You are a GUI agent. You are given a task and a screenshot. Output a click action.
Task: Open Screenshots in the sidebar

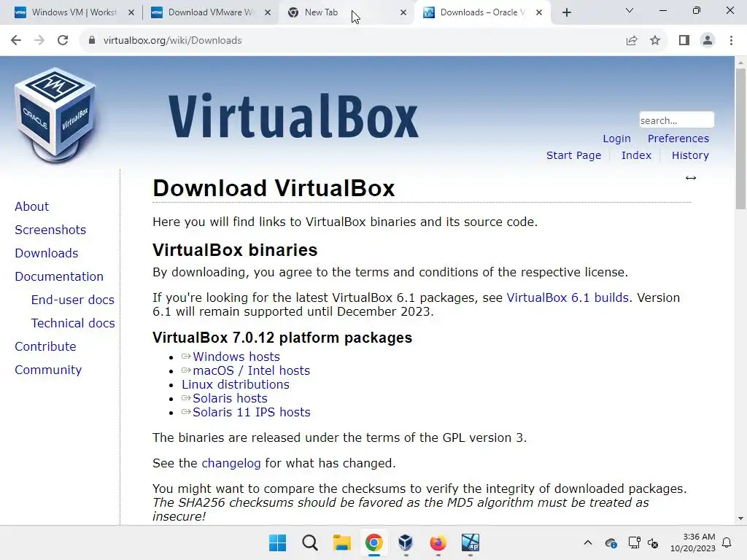(50, 230)
